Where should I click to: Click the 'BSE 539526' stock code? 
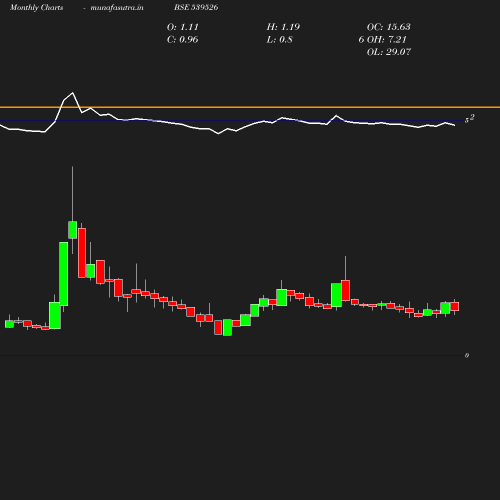tap(196, 7)
